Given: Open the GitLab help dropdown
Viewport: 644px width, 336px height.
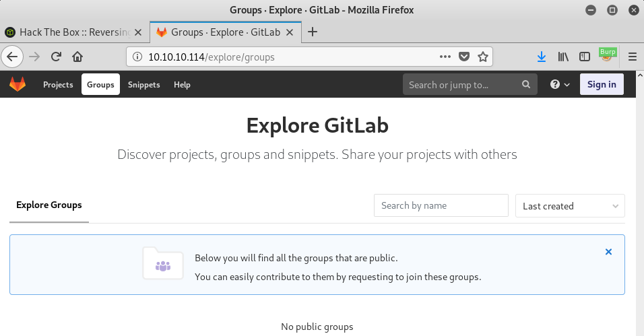Looking at the screenshot, I should coord(560,85).
